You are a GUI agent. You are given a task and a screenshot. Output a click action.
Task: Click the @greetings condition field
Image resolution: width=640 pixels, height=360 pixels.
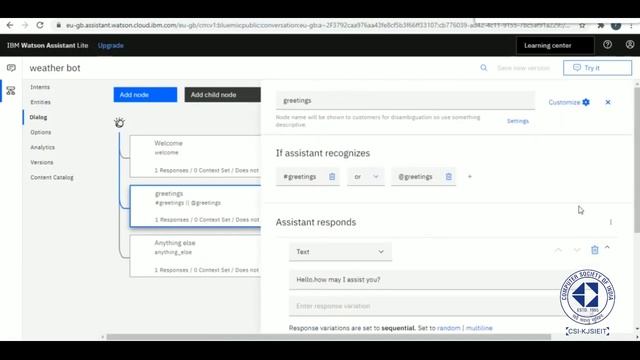click(416, 176)
